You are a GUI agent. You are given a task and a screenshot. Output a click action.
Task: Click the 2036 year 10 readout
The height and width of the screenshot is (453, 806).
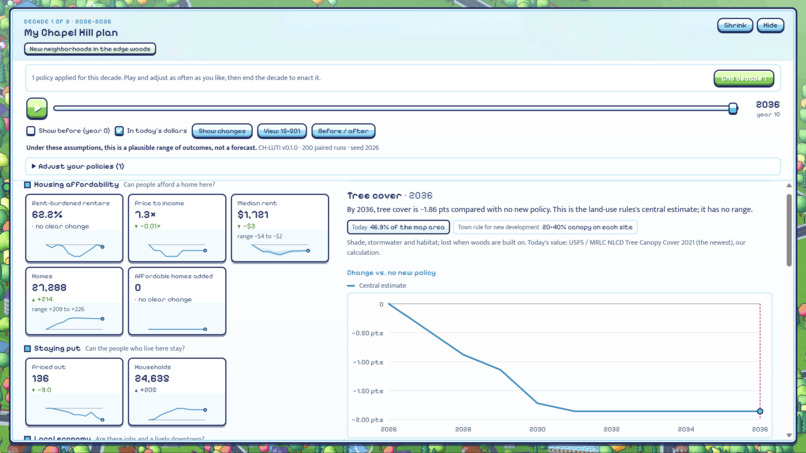(x=767, y=108)
